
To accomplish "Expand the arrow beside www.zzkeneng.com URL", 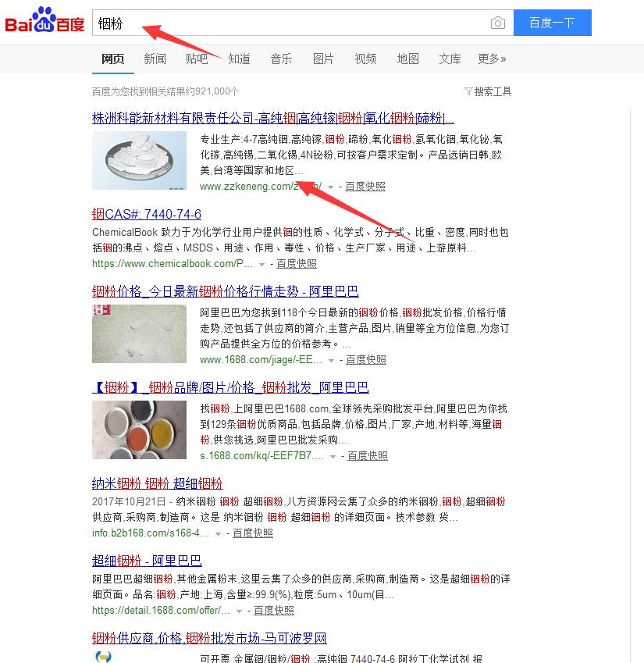I will 330,187.
